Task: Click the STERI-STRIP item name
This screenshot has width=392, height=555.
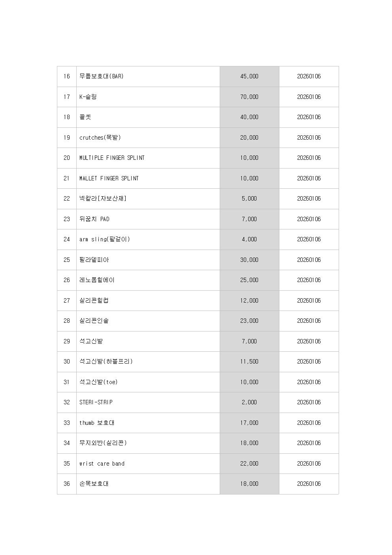Action: (96, 402)
